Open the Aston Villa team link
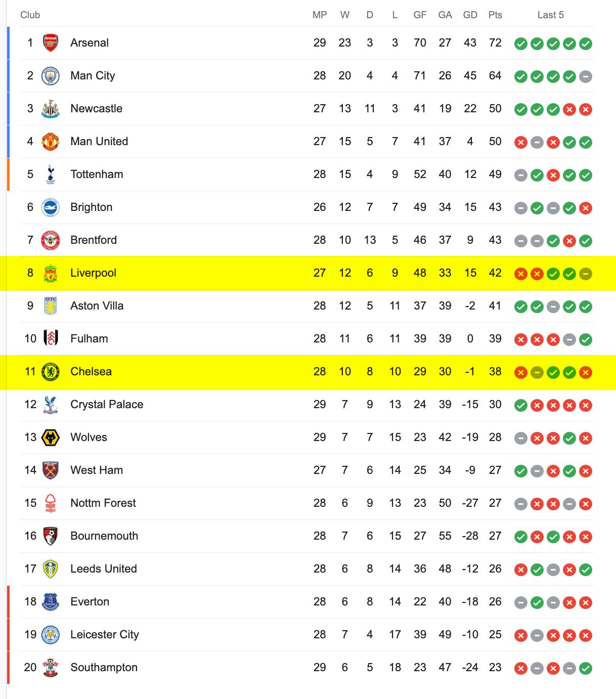 [97, 305]
